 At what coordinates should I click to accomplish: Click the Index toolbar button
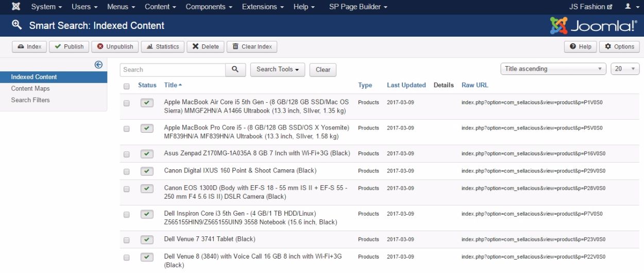[29, 46]
